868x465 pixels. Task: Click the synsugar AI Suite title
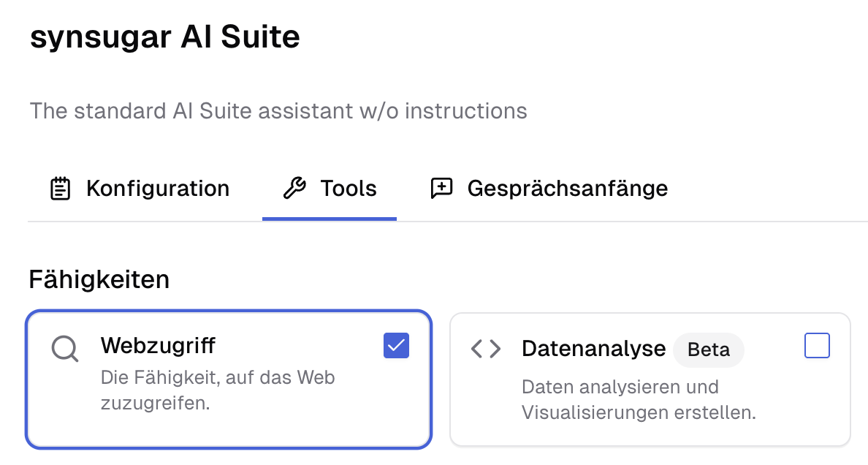point(164,36)
